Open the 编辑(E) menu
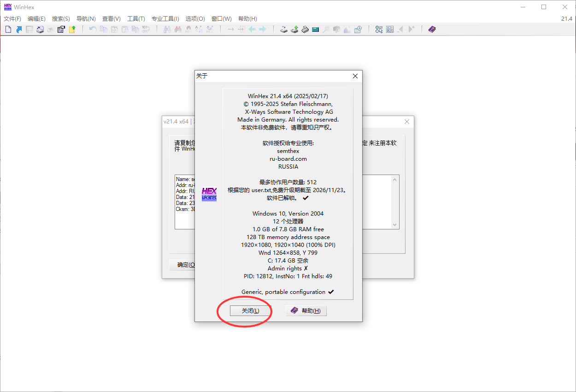Viewport: 576px width, 392px height. tap(36, 19)
